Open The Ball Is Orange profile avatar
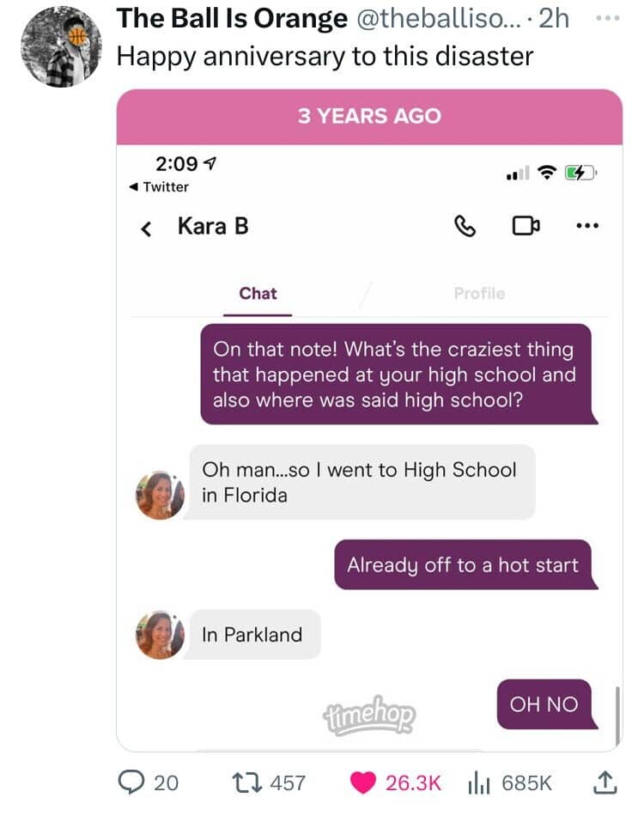The width and height of the screenshot is (644, 816). pos(61,47)
